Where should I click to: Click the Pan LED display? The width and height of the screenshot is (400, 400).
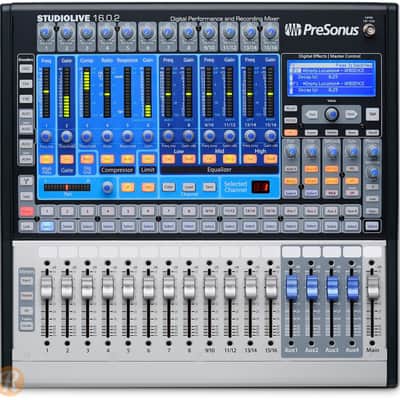tap(67, 187)
